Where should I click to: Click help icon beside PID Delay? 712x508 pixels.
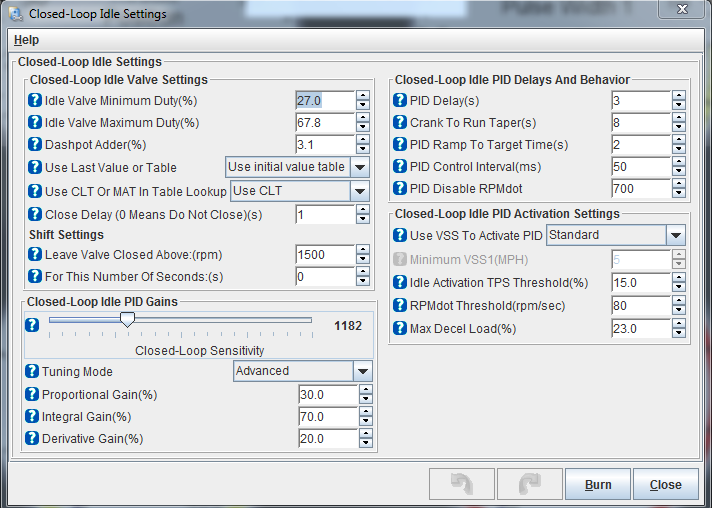tap(400, 100)
